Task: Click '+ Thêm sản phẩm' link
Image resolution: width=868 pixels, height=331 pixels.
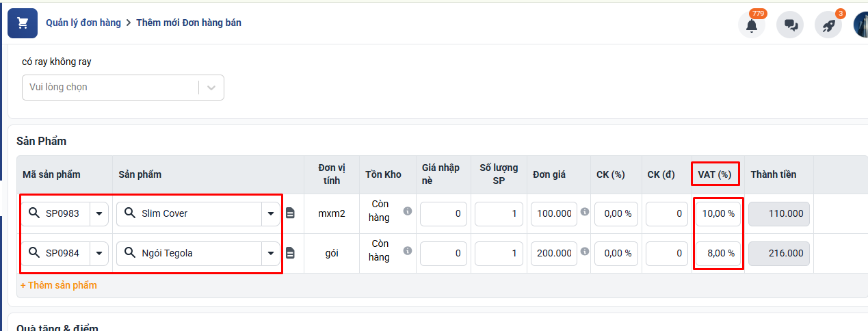Action: pyautogui.click(x=59, y=285)
